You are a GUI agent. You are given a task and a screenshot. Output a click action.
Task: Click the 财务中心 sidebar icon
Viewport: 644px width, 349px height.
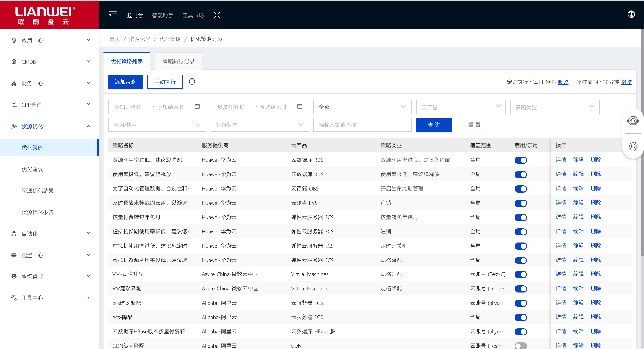point(14,83)
